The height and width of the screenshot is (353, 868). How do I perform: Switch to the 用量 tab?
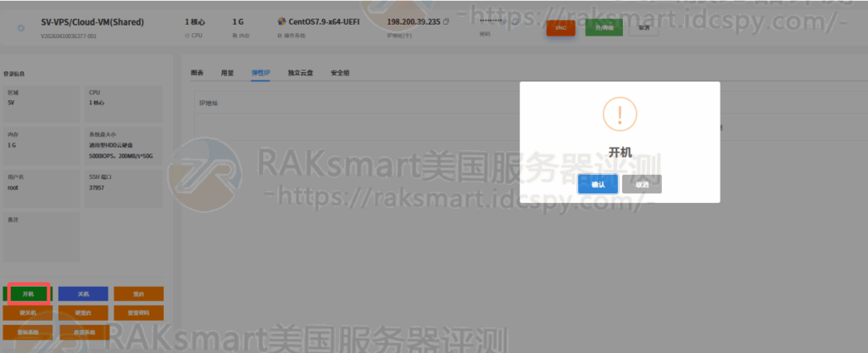(227, 73)
